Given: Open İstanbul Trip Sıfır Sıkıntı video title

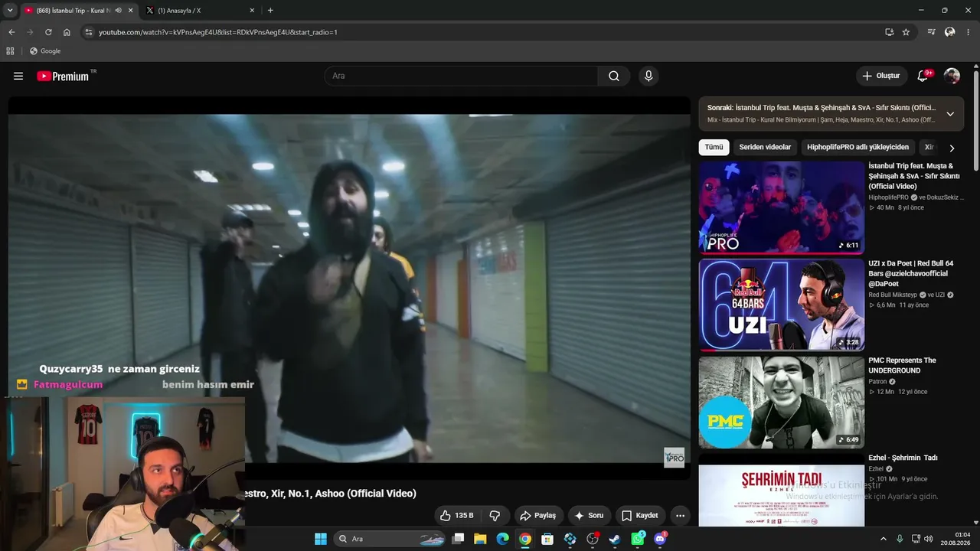Looking at the screenshot, I should coord(913,176).
